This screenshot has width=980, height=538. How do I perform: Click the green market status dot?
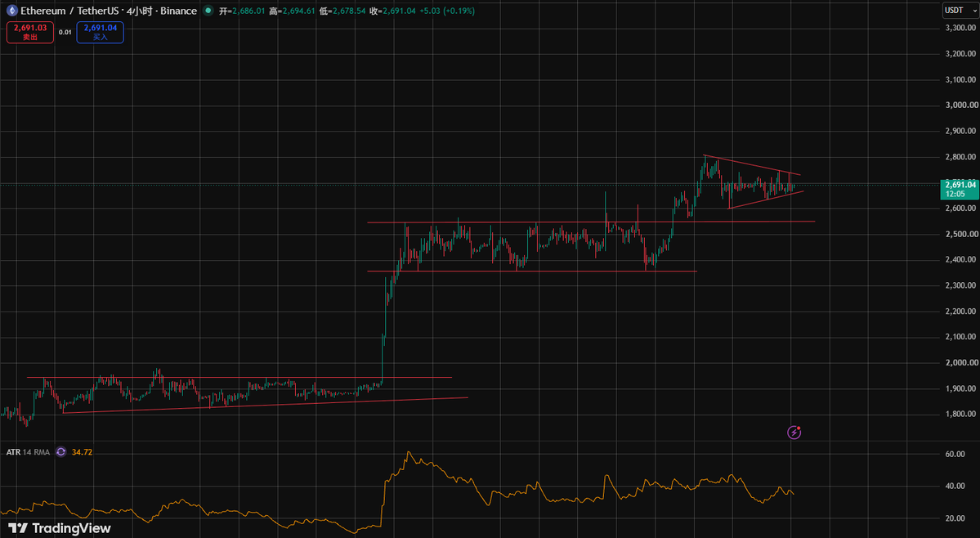[x=208, y=11]
